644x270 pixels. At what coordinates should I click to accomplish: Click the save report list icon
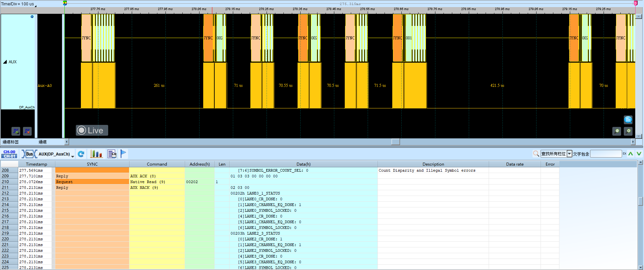pos(112,154)
